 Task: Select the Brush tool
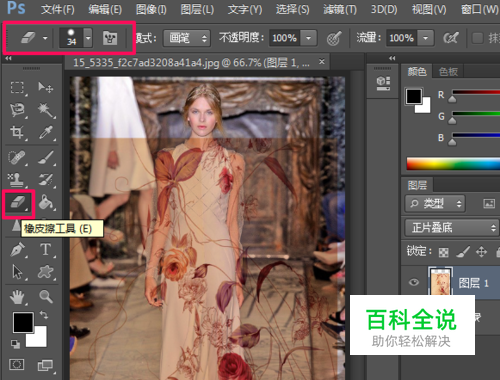pos(46,157)
